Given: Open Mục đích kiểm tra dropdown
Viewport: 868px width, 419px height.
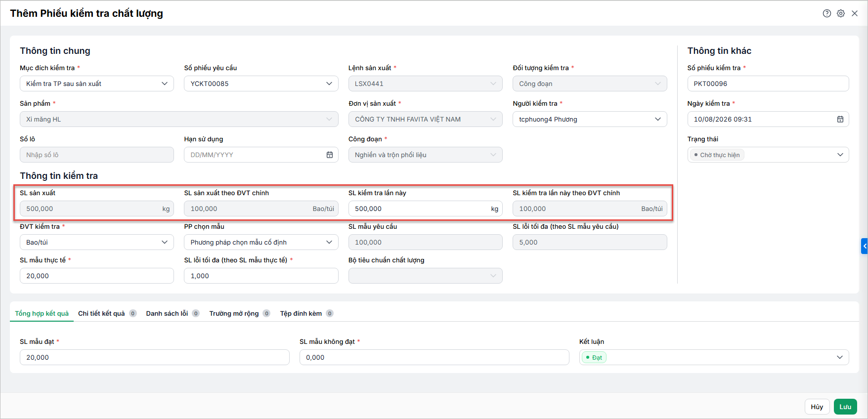Looking at the screenshot, I should tap(97, 84).
